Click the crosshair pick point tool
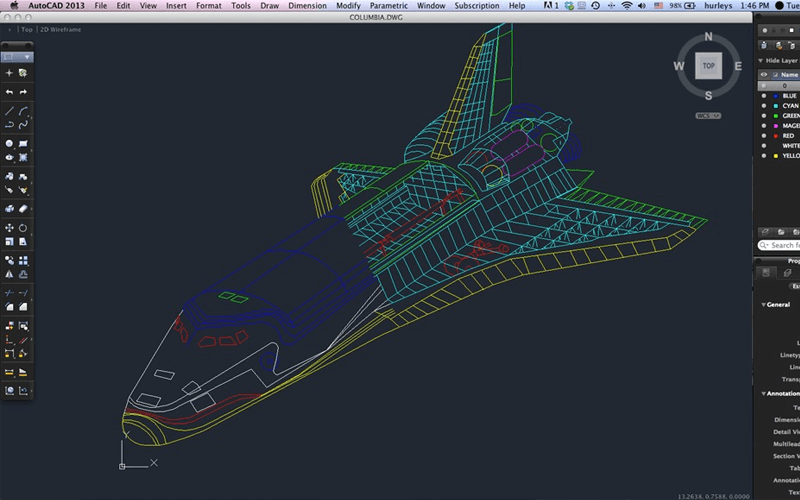800x500 pixels. click(x=9, y=73)
